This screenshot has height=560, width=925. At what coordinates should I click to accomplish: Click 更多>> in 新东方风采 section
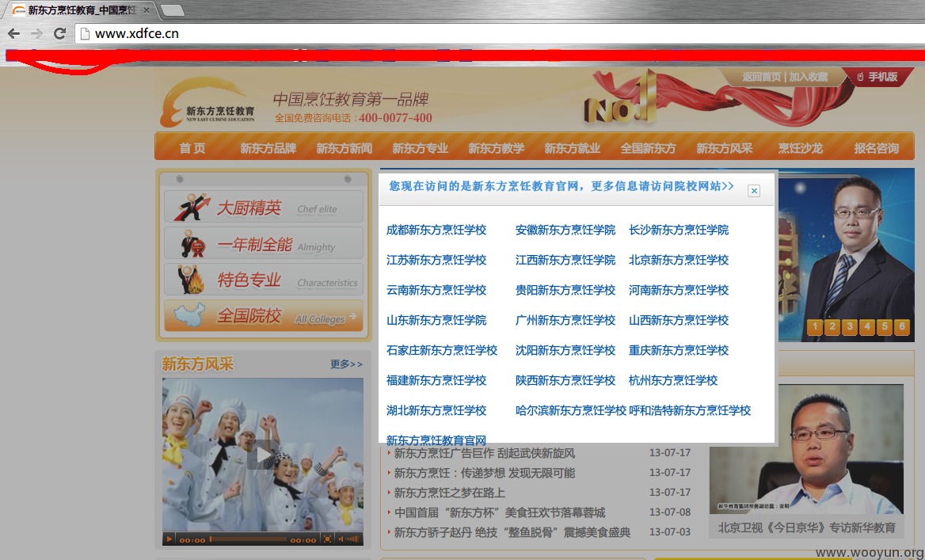coord(346,364)
